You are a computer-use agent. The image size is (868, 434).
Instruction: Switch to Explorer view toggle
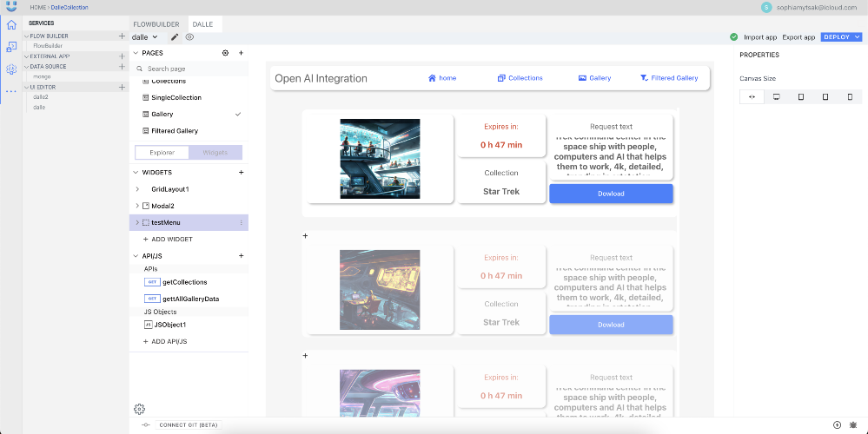[162, 153]
